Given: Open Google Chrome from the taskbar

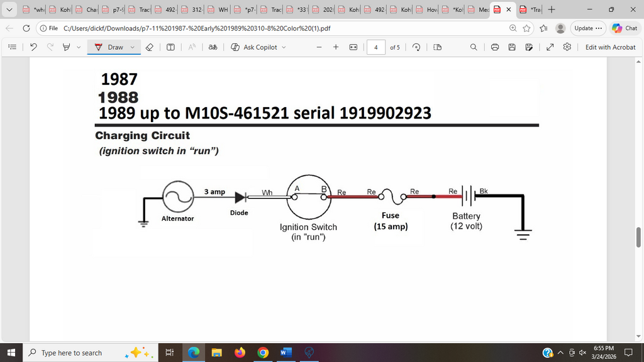Looking at the screenshot, I should pos(263,353).
